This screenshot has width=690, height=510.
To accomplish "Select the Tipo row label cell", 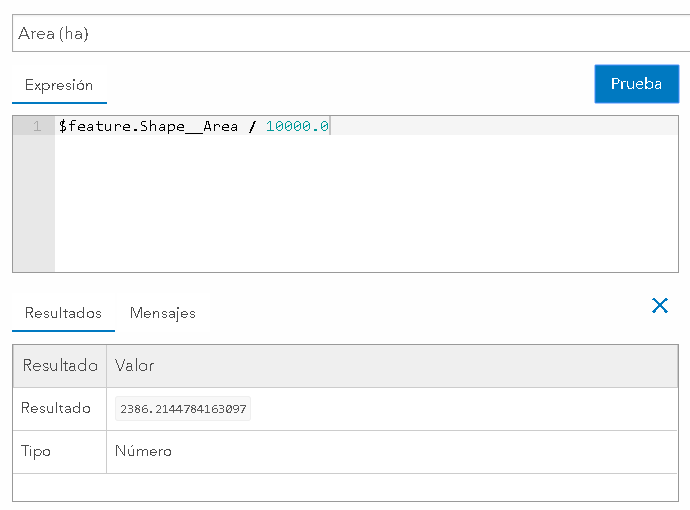I will (x=36, y=451).
